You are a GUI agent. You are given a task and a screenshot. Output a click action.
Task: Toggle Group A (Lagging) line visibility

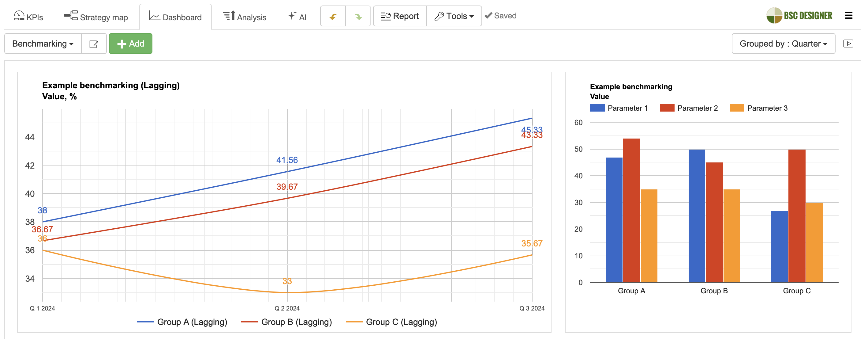(182, 322)
